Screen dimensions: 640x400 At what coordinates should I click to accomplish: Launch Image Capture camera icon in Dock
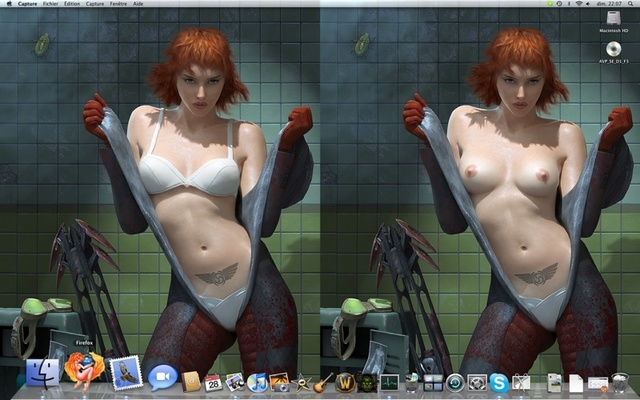(x=279, y=382)
